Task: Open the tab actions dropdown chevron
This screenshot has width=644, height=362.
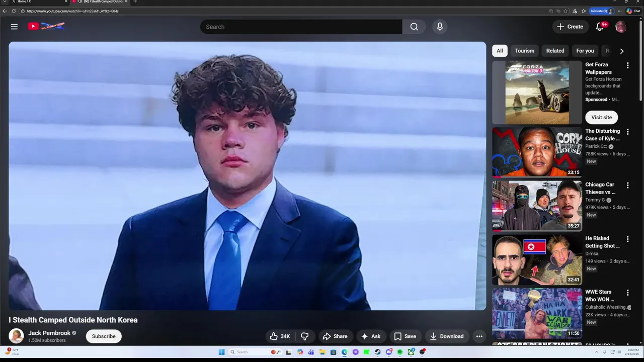Action: click(4, 2)
